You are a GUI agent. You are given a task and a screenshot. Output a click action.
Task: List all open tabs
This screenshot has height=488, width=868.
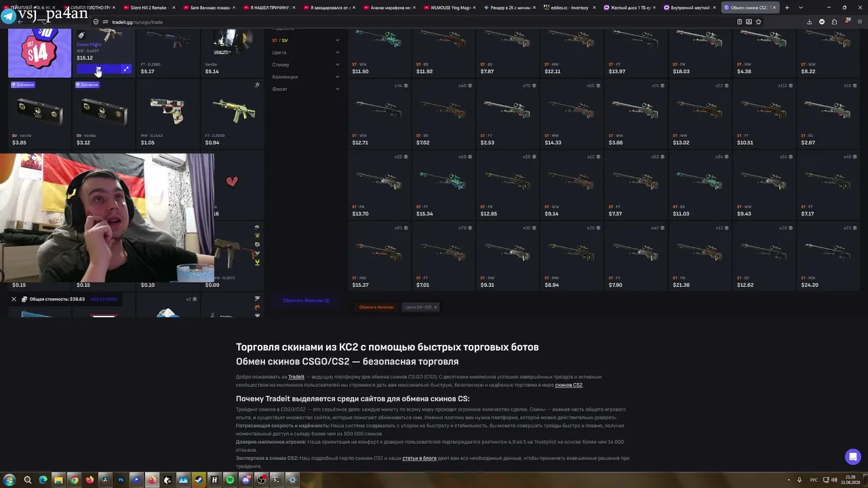pyautogui.click(x=800, y=7)
